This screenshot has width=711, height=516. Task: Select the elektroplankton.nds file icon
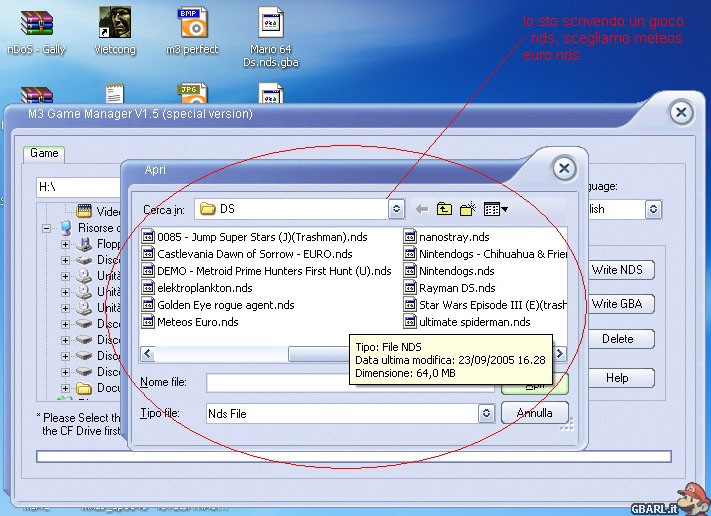(x=148, y=287)
